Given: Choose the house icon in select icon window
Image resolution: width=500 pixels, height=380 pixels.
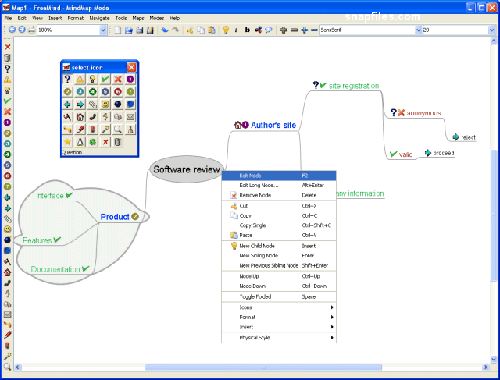Looking at the screenshot, I should tap(80, 117).
